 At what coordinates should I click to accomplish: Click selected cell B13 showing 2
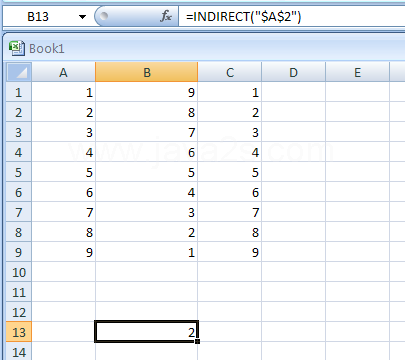[147, 332]
